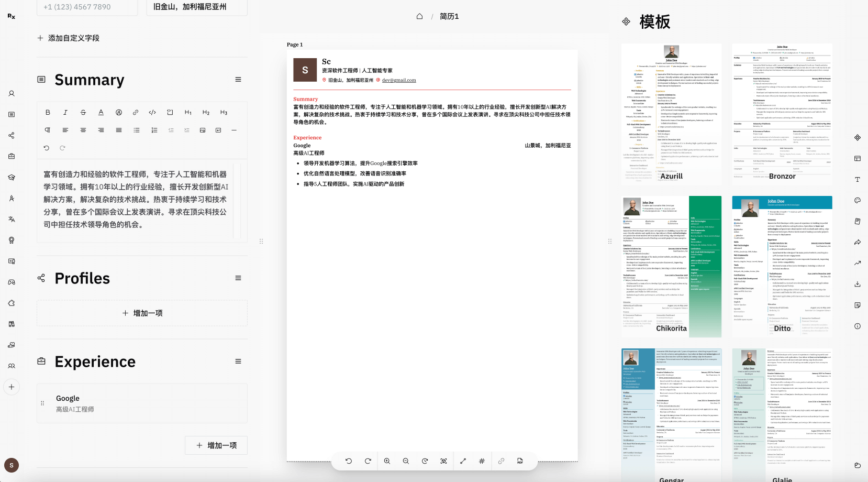Download the resume as PDF

520,461
